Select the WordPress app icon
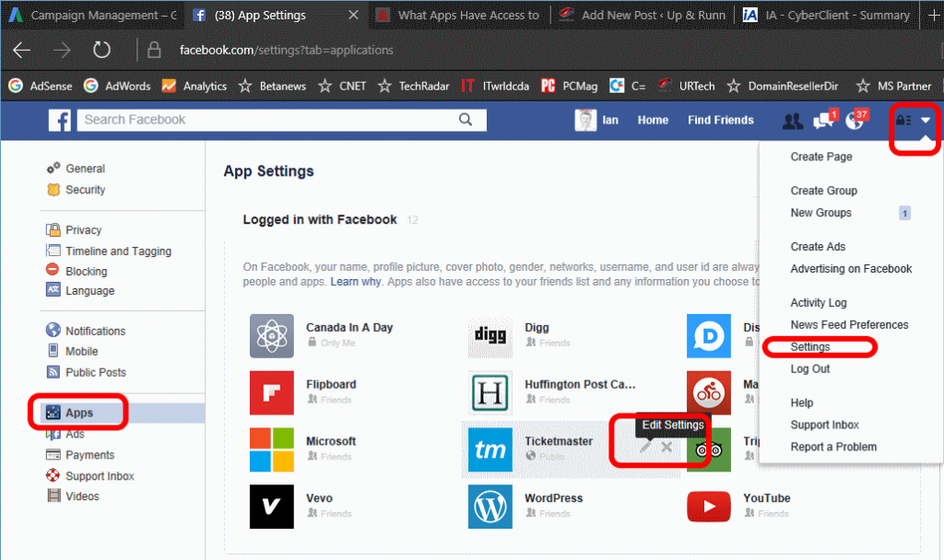The width and height of the screenshot is (944, 560). tap(490, 507)
